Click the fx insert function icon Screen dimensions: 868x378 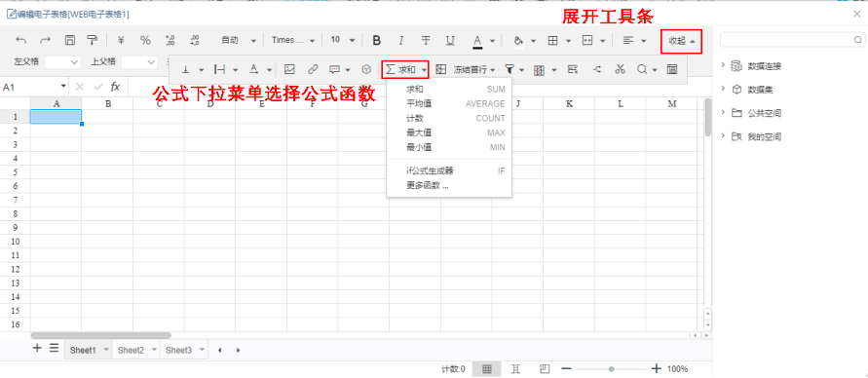(x=115, y=87)
